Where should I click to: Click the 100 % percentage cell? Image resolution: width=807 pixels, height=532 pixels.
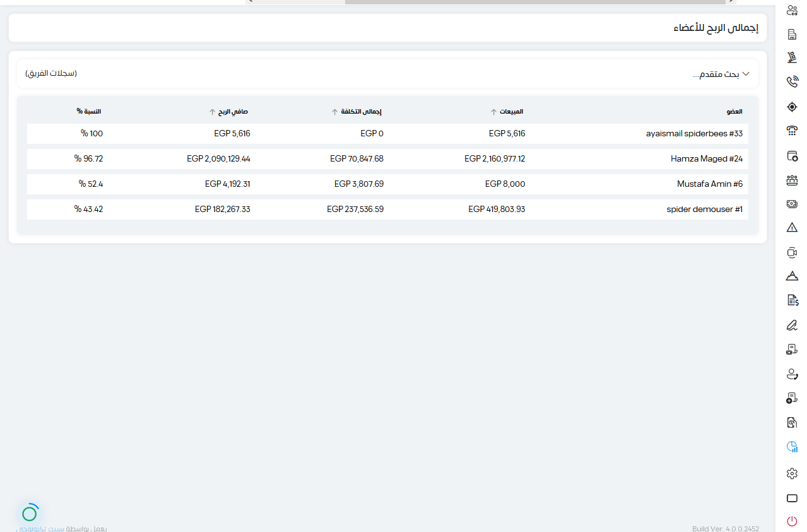tap(91, 133)
